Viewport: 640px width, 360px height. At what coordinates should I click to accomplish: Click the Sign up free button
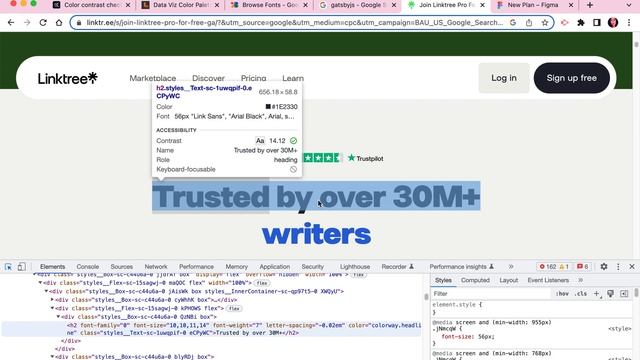[x=571, y=78]
